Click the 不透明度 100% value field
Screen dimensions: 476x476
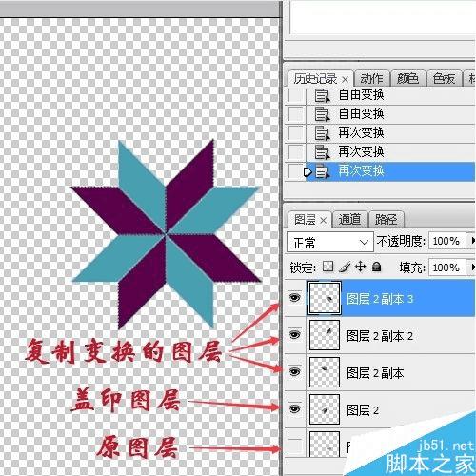446,242
